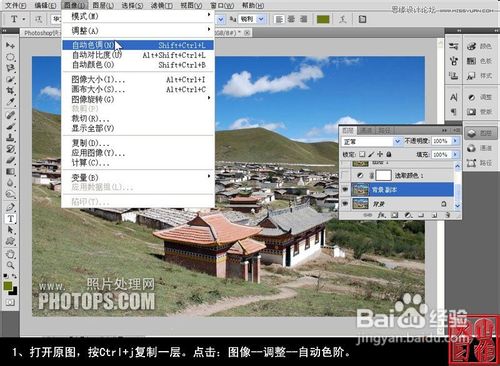The height and width of the screenshot is (366, 500).
Task: Select the Healing Brush tool
Action: [x=10, y=115]
